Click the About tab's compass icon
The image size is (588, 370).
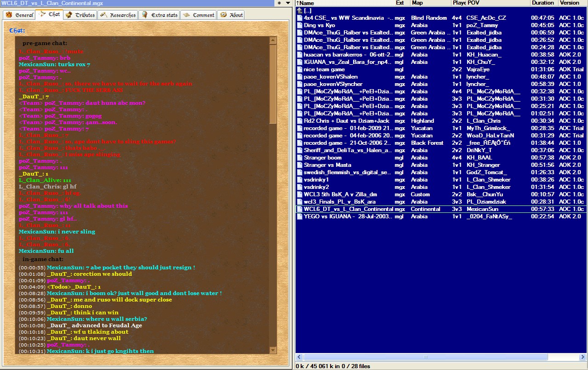coord(223,15)
